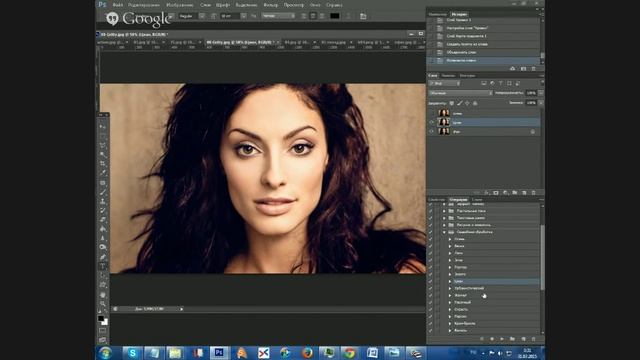Click the play action button in Operations panel
Image resolution: width=640 pixels, height=360 pixels.
click(x=502, y=339)
